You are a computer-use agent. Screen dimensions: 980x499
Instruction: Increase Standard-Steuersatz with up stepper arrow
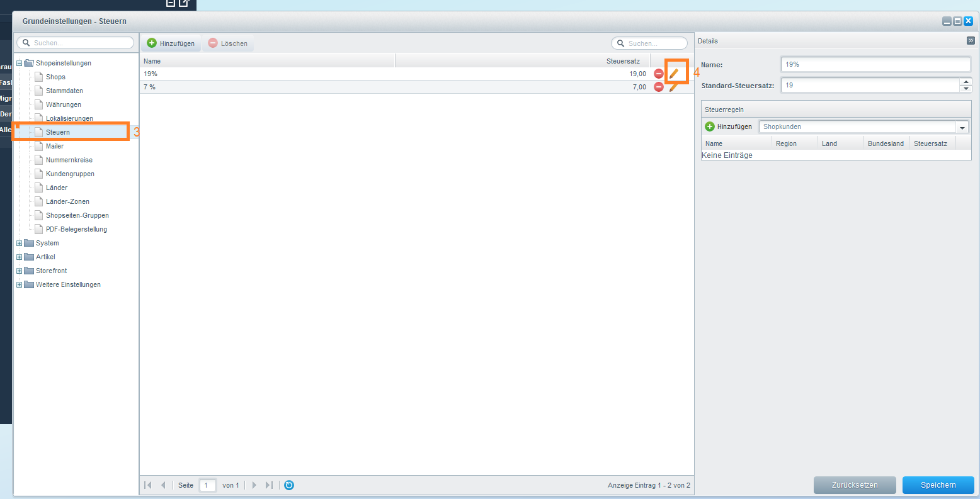pyautogui.click(x=966, y=82)
